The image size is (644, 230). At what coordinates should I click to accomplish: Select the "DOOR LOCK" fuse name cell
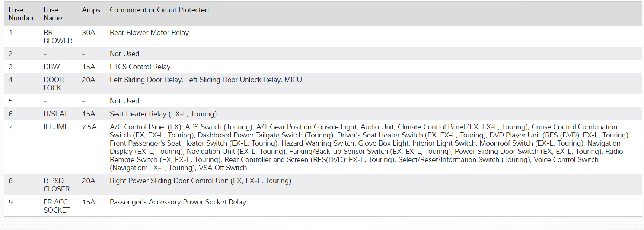click(53, 84)
